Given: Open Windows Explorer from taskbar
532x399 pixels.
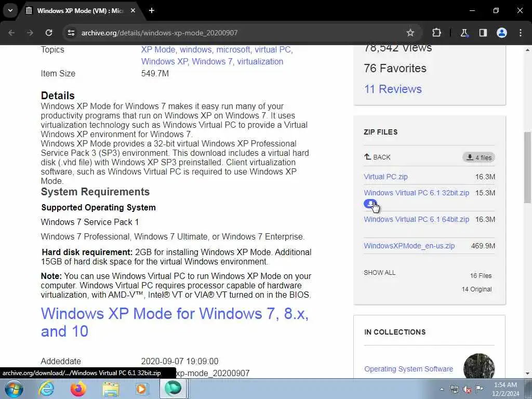Looking at the screenshot, I should click(x=111, y=389).
